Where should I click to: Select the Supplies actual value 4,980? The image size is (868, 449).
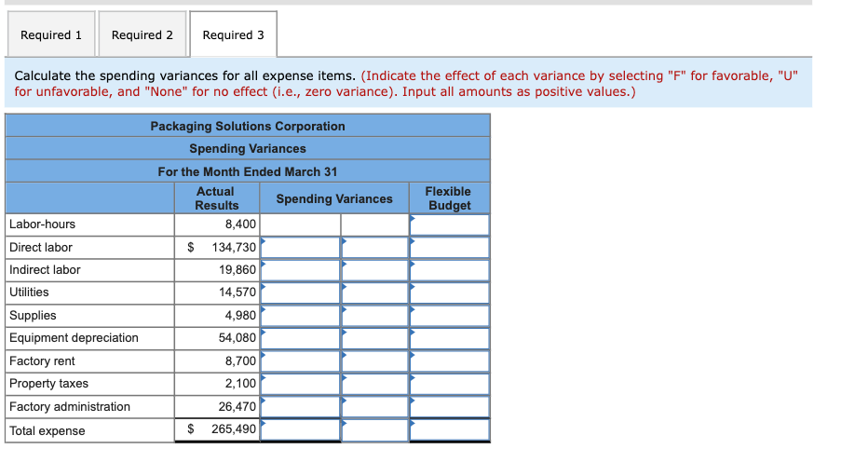click(240, 316)
